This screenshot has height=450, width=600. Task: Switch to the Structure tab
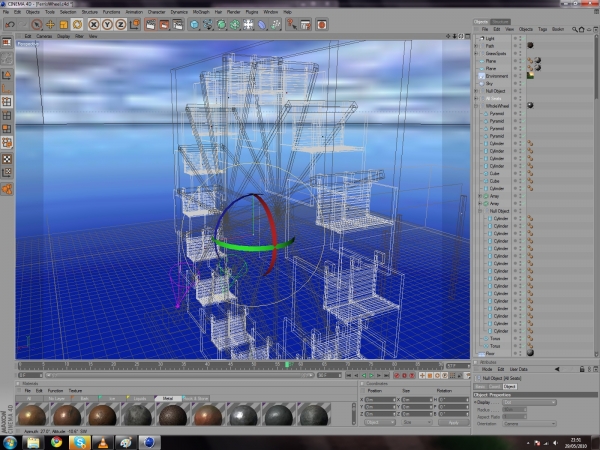[x=500, y=22]
